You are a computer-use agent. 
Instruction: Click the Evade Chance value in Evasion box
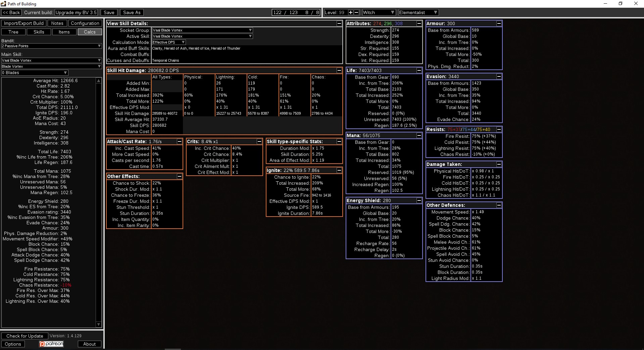[x=476, y=119]
